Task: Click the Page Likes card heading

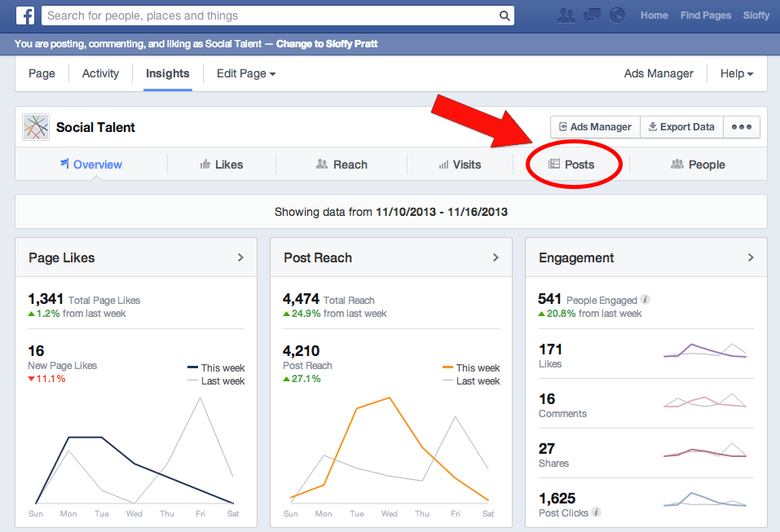Action: click(x=62, y=257)
